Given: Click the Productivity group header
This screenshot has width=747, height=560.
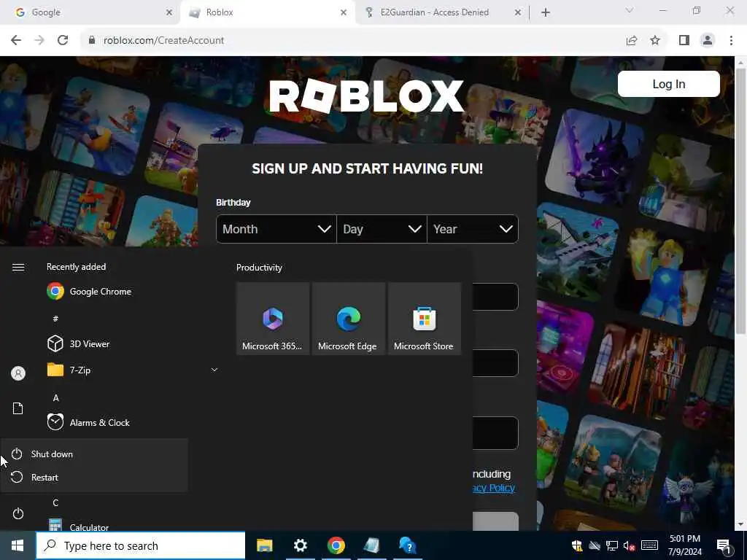Looking at the screenshot, I should [259, 268].
